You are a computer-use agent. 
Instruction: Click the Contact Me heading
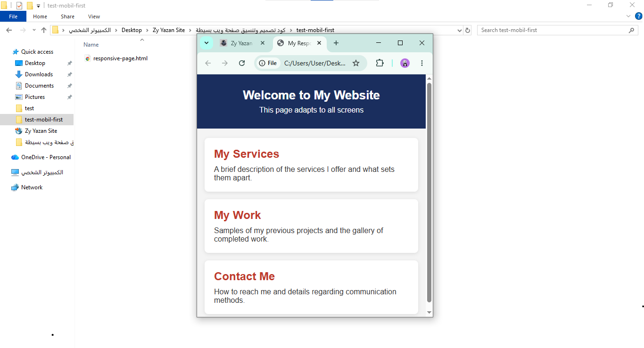[x=244, y=276]
